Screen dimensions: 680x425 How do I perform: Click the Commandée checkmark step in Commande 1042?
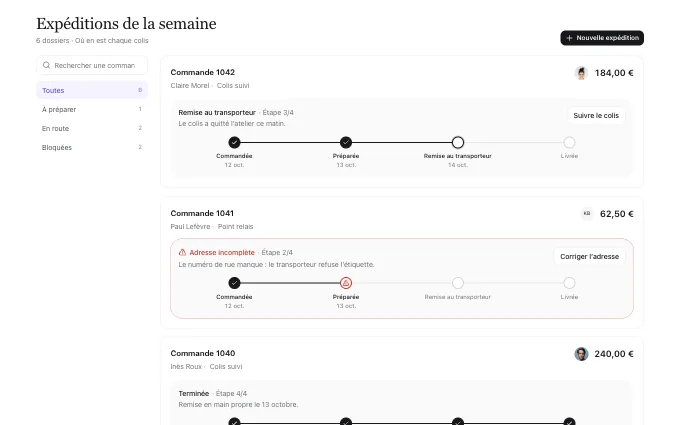234,142
